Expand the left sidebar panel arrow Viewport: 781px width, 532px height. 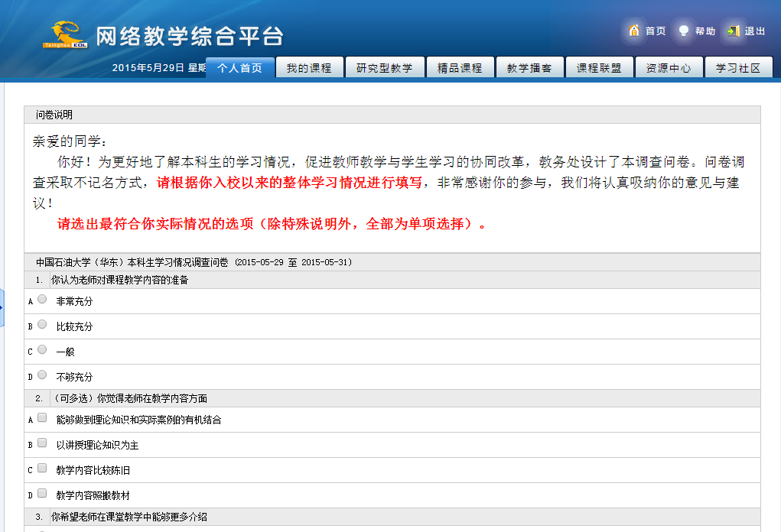[2, 307]
